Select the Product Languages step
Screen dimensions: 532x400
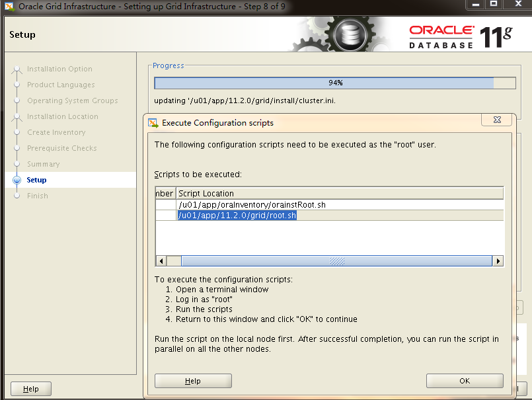61,85
